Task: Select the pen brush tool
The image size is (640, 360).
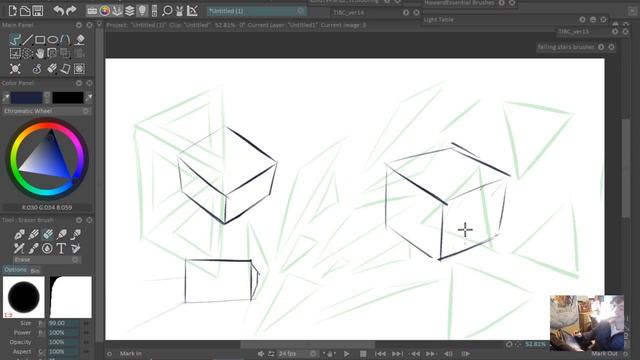Action: [19, 234]
